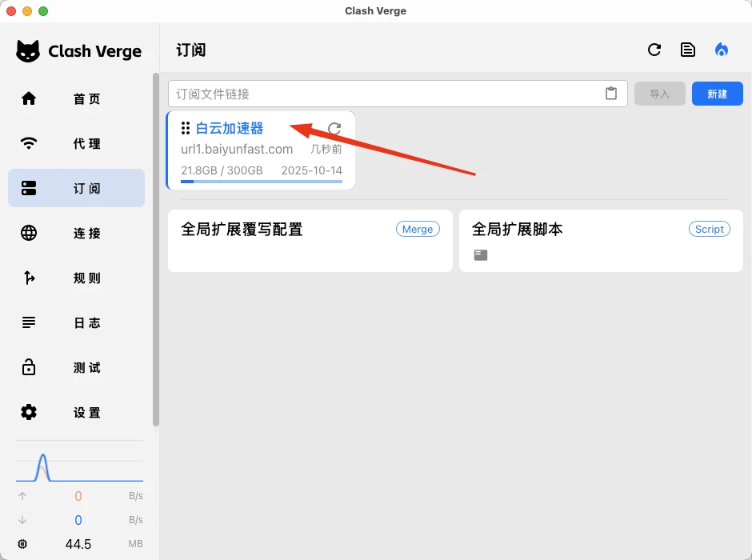This screenshot has width=752, height=560.
Task: Click the 新建 button to create a profile
Action: pos(717,93)
